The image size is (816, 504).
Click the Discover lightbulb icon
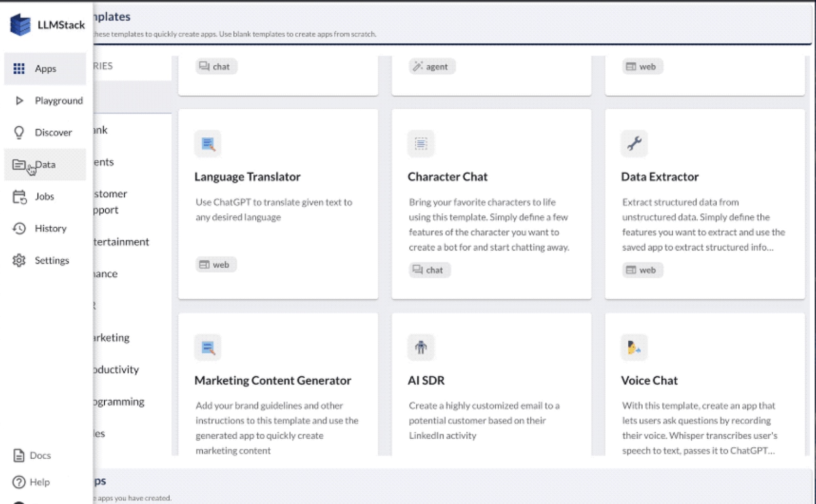click(19, 132)
